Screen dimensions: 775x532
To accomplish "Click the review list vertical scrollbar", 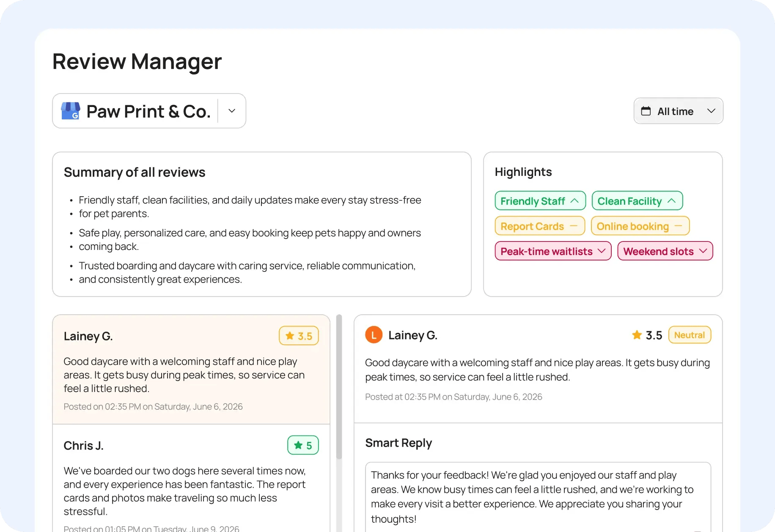I will [339, 387].
